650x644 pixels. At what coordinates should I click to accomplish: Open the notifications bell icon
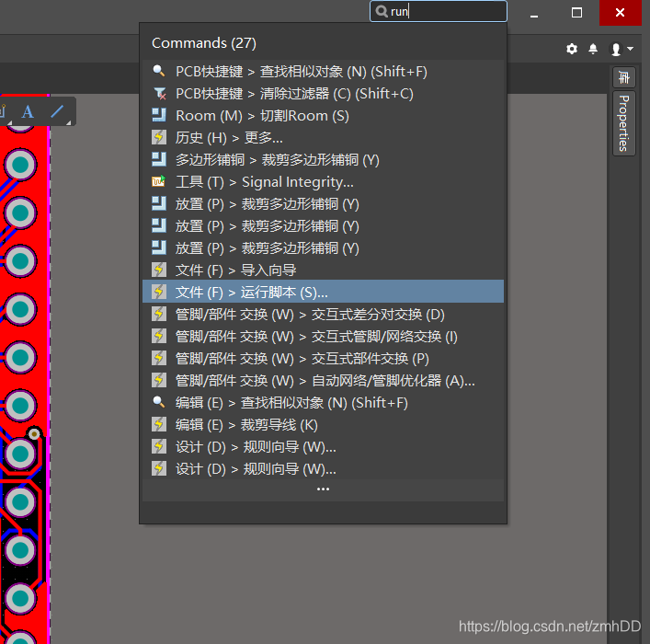(x=593, y=49)
